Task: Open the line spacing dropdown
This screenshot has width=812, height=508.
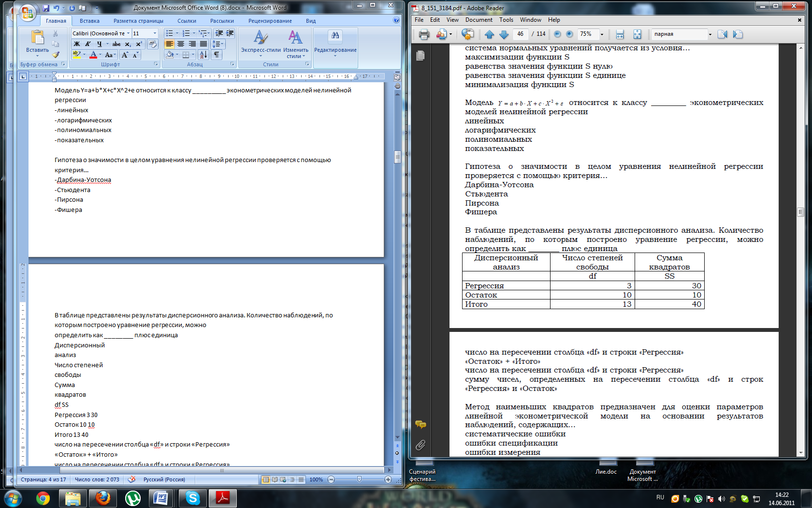Action: coord(218,44)
